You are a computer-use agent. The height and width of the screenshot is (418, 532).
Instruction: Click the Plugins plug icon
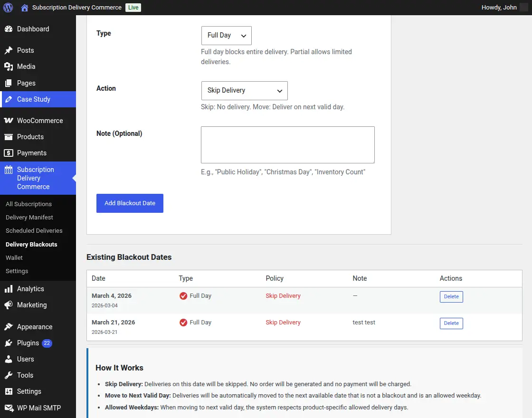coord(9,343)
